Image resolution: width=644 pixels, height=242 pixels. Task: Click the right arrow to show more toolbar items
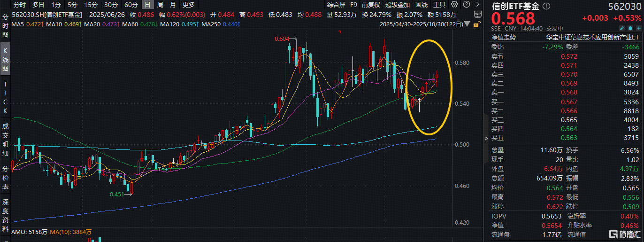coord(477,5)
